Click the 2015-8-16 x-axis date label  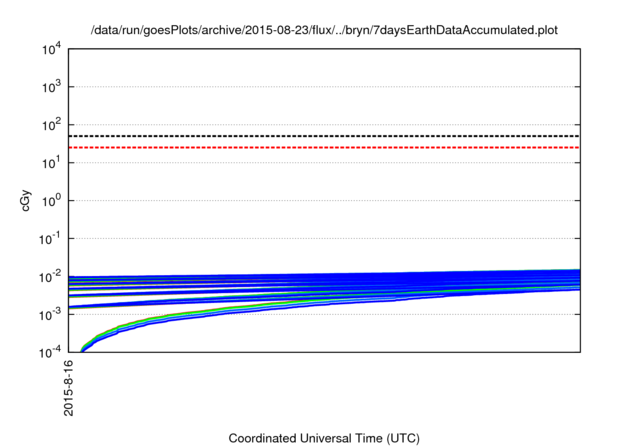click(x=69, y=388)
